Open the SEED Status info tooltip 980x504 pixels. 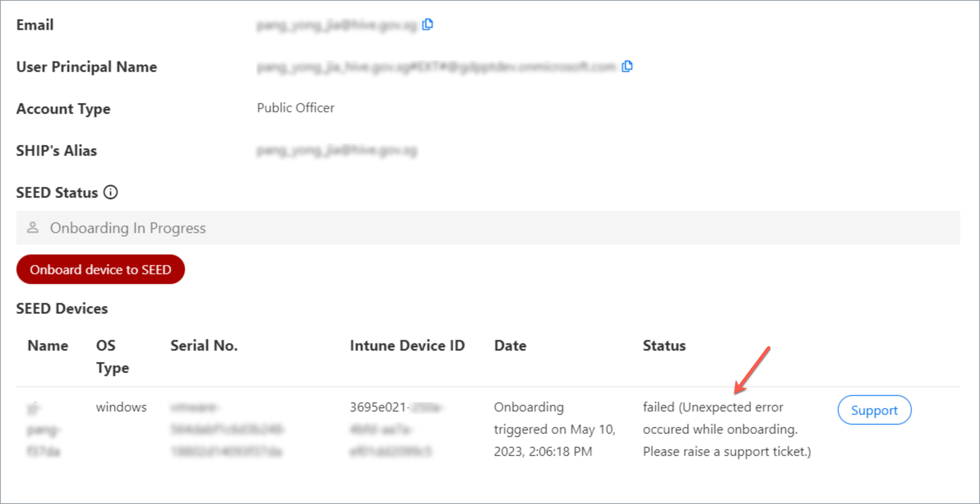(x=110, y=192)
